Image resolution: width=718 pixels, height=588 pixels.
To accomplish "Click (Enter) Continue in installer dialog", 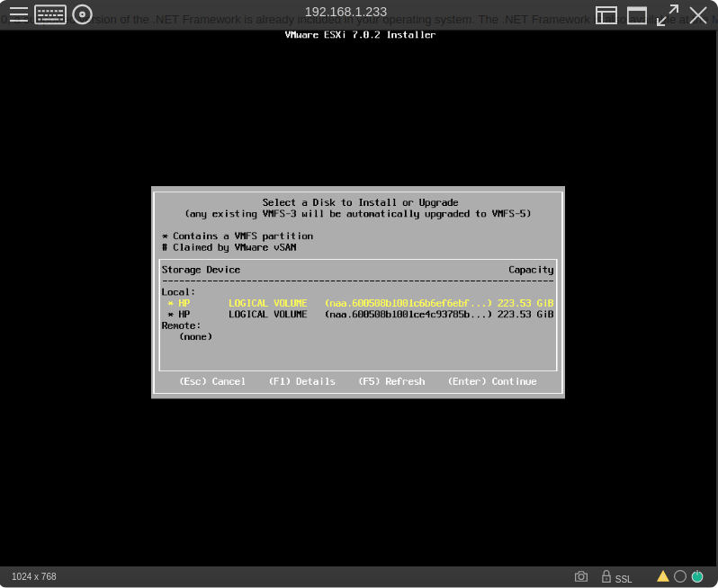I will click(492, 382).
